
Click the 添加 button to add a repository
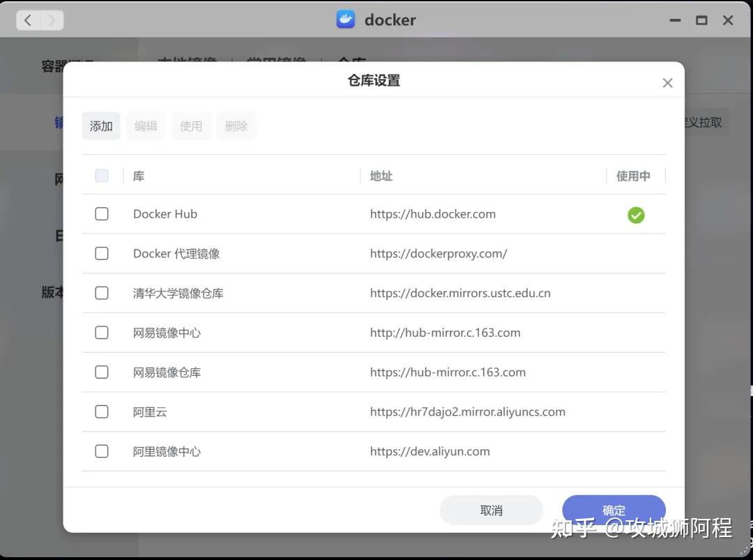click(100, 126)
